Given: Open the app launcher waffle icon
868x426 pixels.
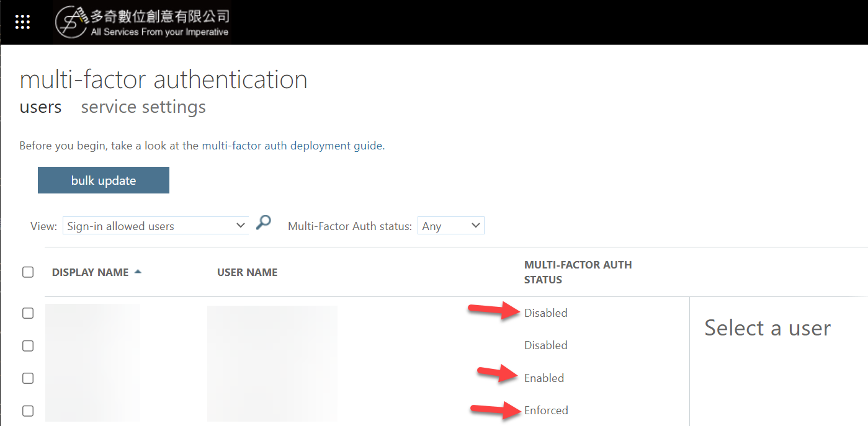Looking at the screenshot, I should pos(22,22).
